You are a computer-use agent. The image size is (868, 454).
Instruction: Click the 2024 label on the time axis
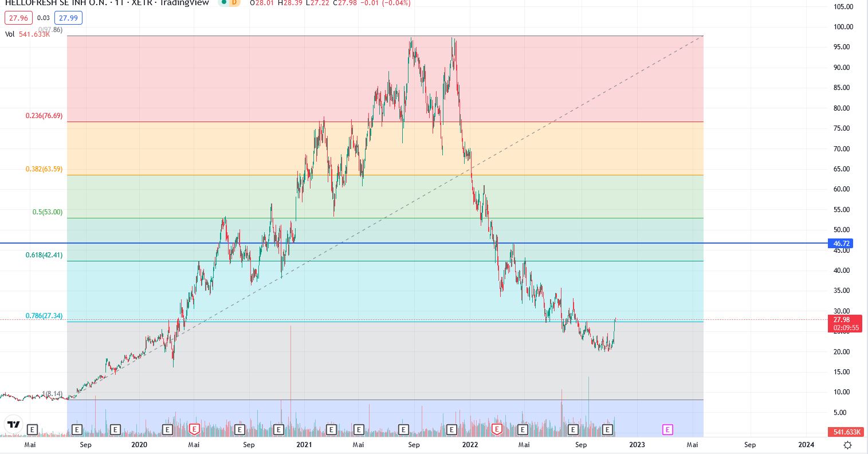pyautogui.click(x=806, y=444)
